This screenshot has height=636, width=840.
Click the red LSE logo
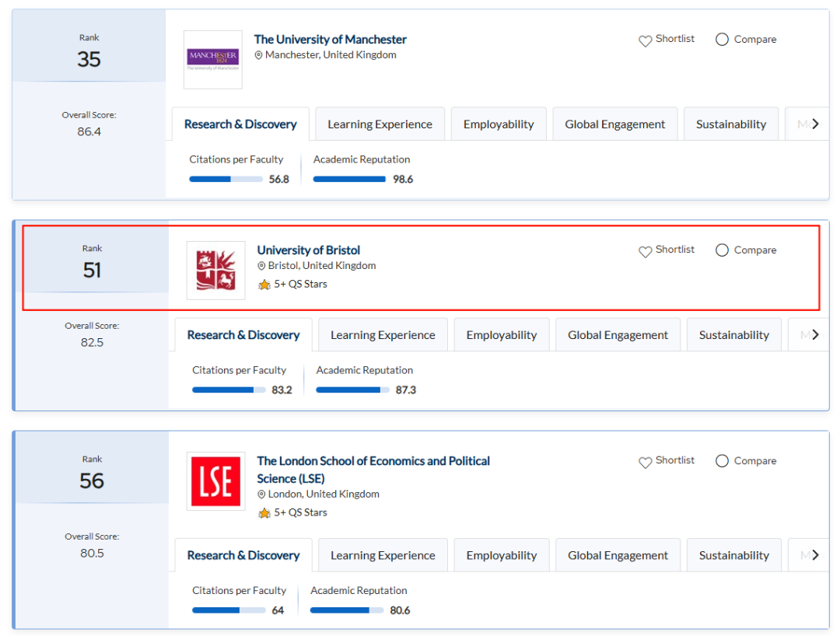click(215, 481)
